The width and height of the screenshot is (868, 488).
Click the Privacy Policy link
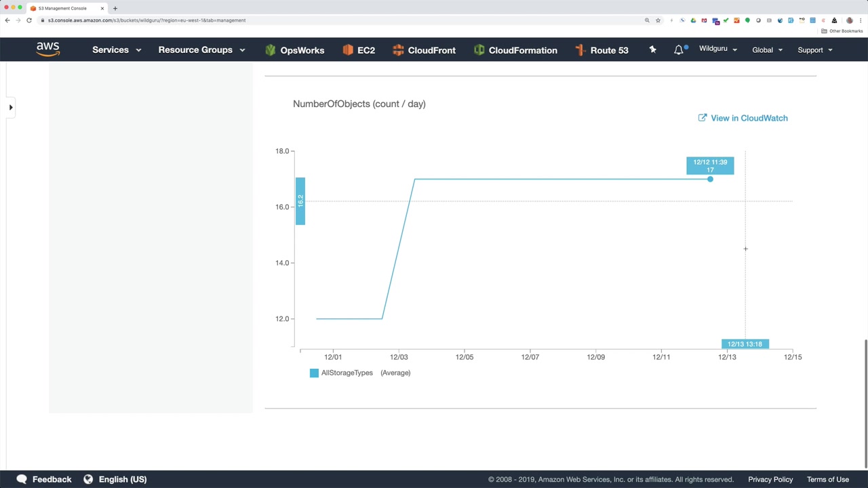point(770,479)
